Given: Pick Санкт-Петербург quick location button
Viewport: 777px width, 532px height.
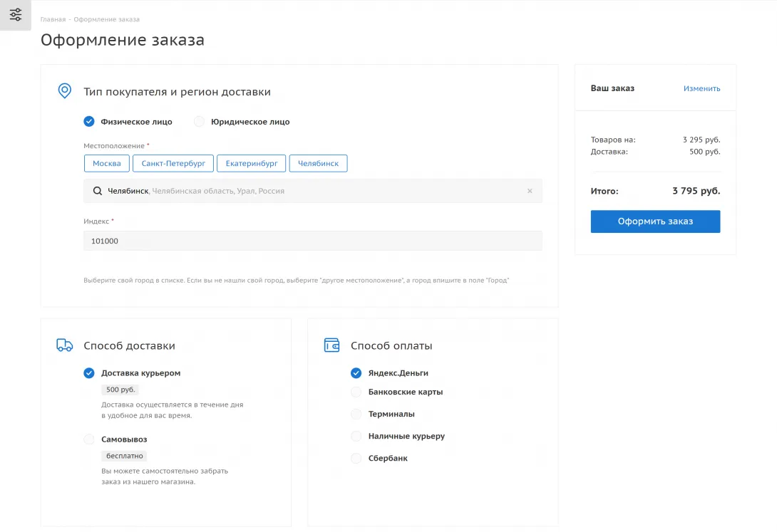Looking at the screenshot, I should pos(173,163).
